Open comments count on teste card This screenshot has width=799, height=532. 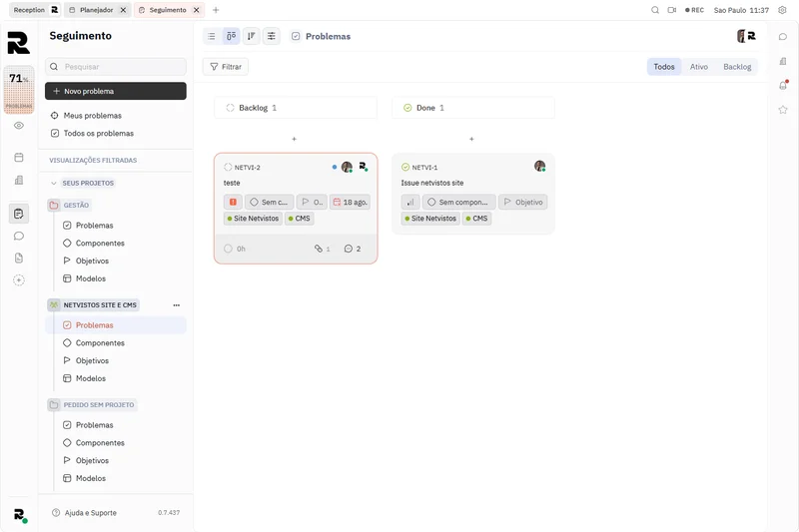click(353, 249)
